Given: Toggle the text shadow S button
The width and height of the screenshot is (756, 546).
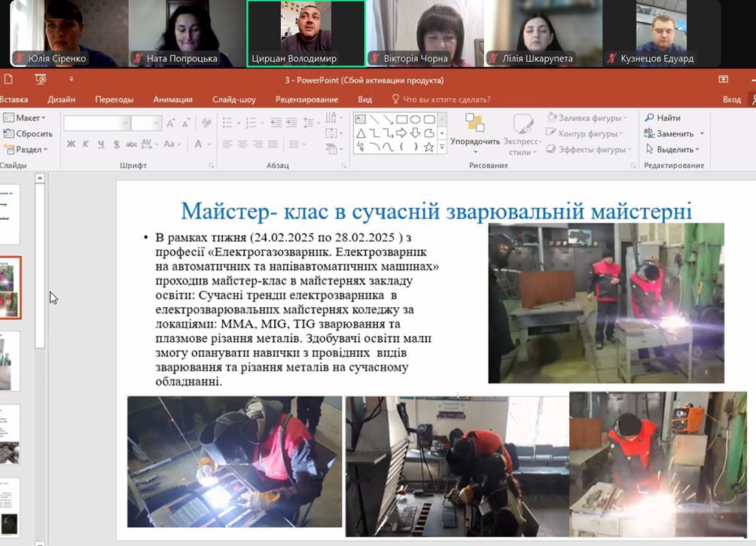Looking at the screenshot, I should click(116, 145).
